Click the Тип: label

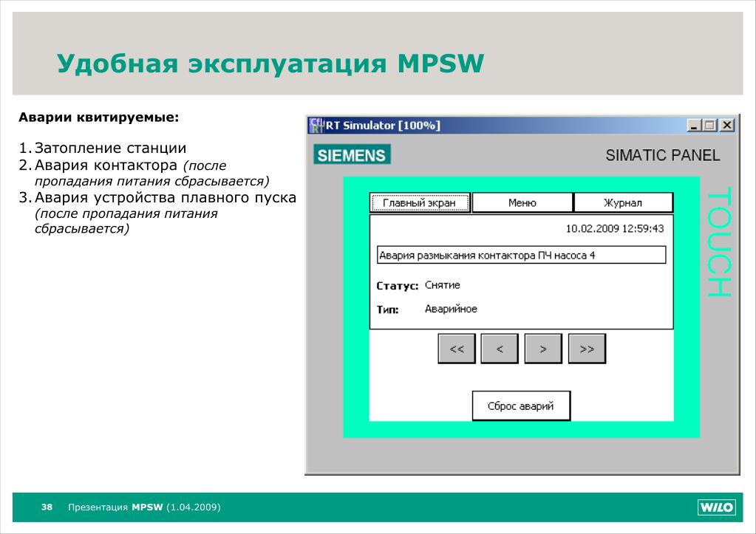388,309
